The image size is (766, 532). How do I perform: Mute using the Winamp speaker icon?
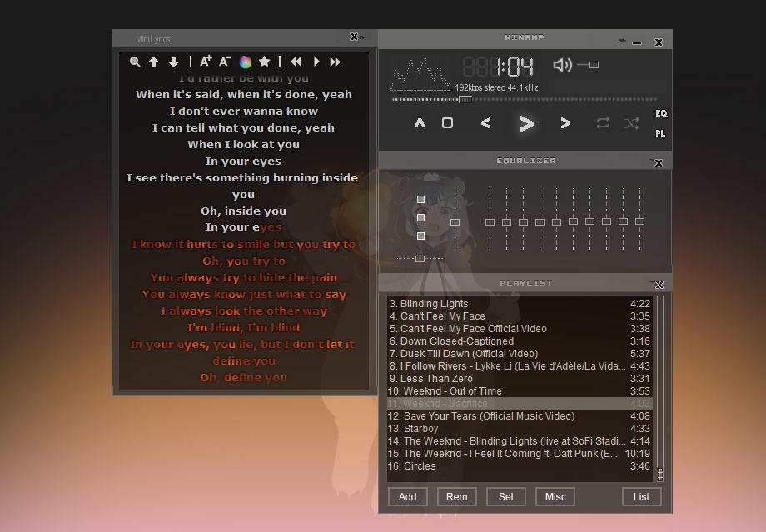coord(562,64)
